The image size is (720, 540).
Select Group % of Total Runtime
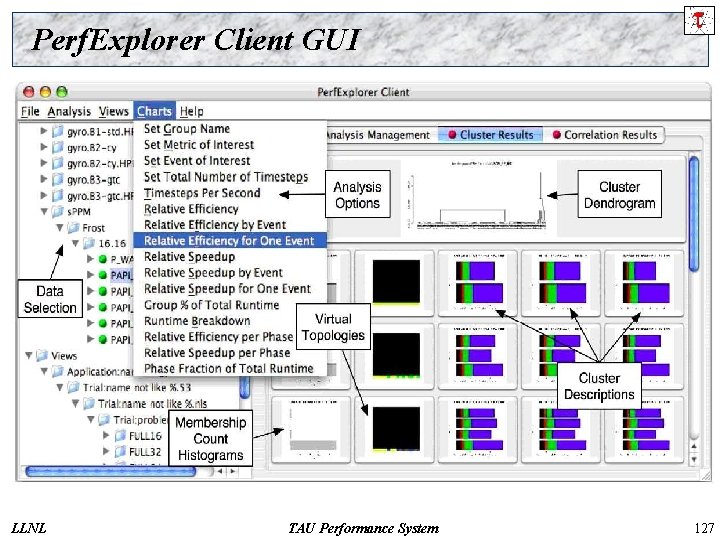pyautogui.click(x=230, y=305)
